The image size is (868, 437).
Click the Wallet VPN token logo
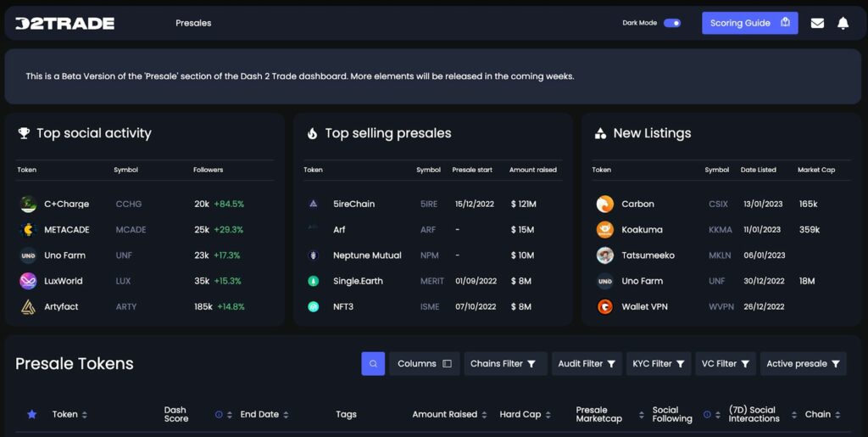[604, 306]
